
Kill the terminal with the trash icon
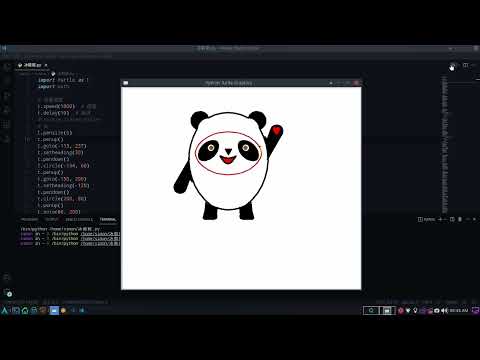click(460, 219)
